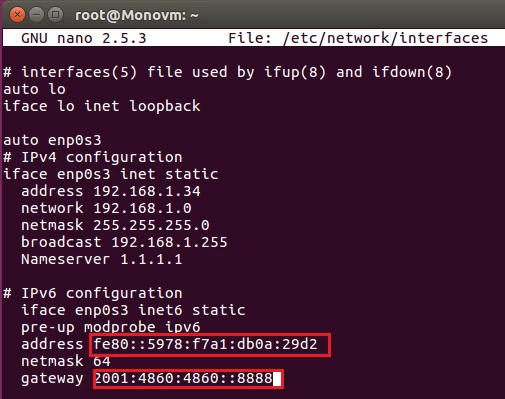Click the root@Monovm title bar text

pyautogui.click(x=137, y=15)
